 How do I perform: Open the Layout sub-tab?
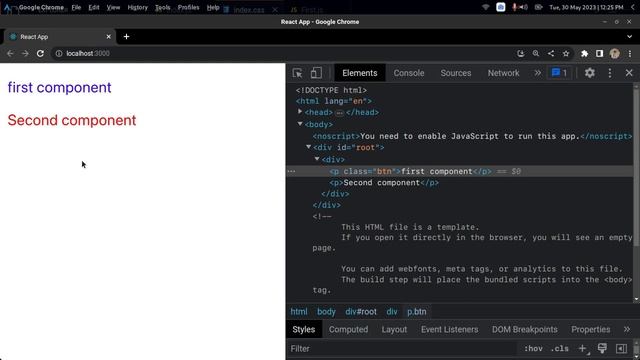pyautogui.click(x=394, y=329)
